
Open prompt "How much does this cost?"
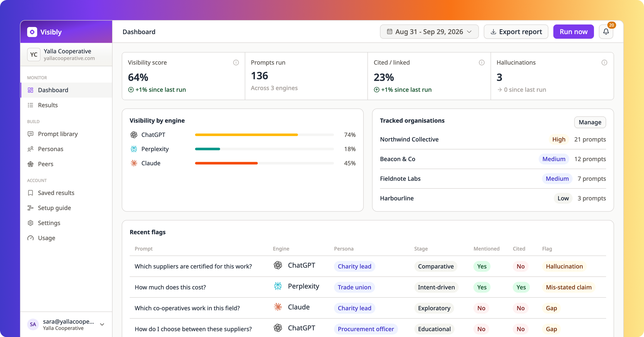[x=170, y=287]
